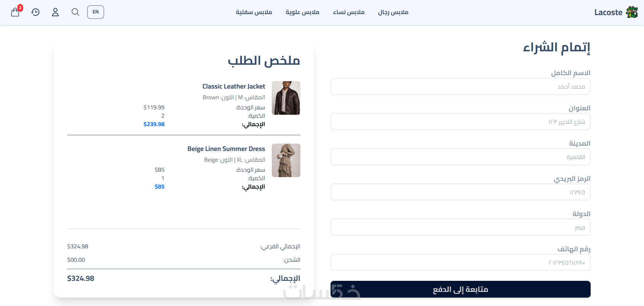Switch language with the EN button
Image resolution: width=644 pixels, height=306 pixels.
tap(96, 12)
